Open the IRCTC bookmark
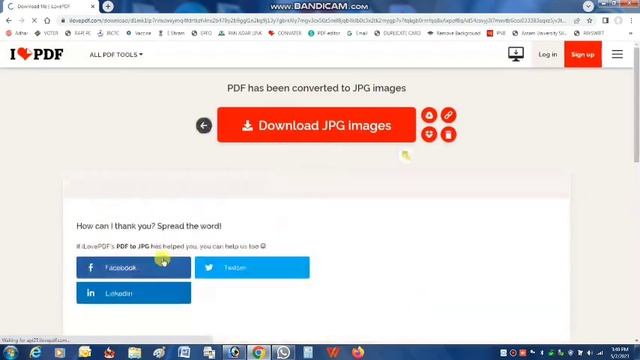The height and width of the screenshot is (360, 640). (x=108, y=33)
